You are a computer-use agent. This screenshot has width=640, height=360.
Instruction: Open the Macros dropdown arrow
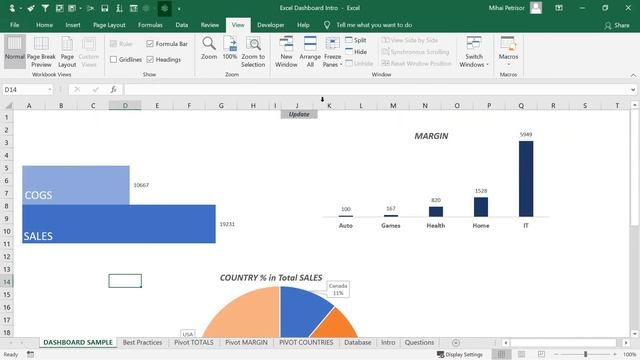pyautogui.click(x=509, y=64)
